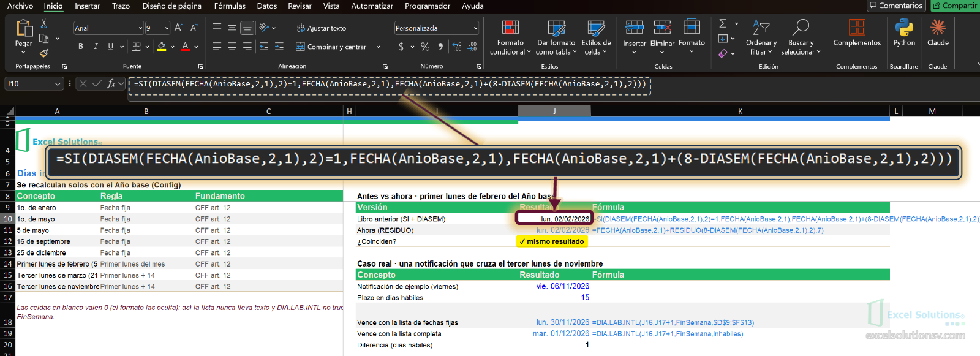Click the insert function fx icon
The image size is (980, 356).
point(111,84)
